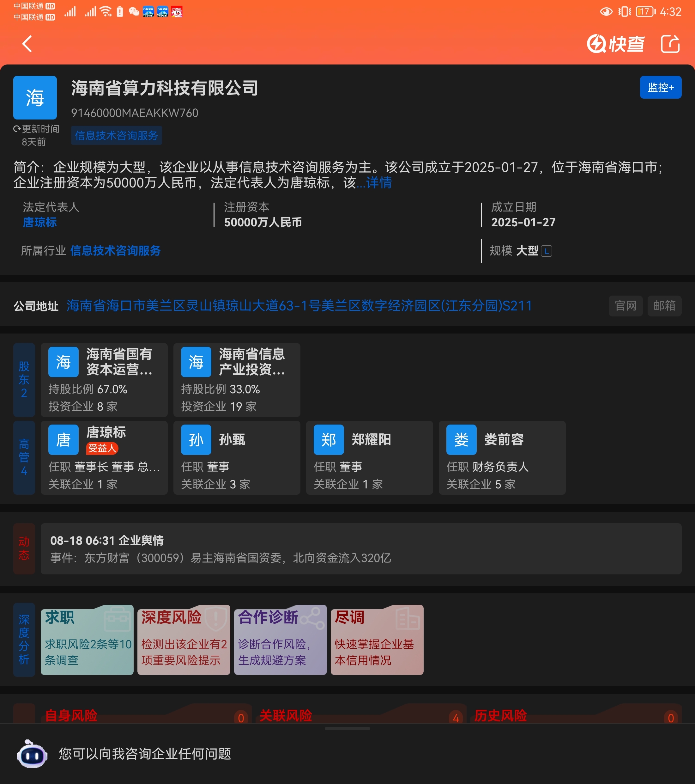695x784 pixels.
Task: Open executive 郑耀阳 name
Action: 371,439
